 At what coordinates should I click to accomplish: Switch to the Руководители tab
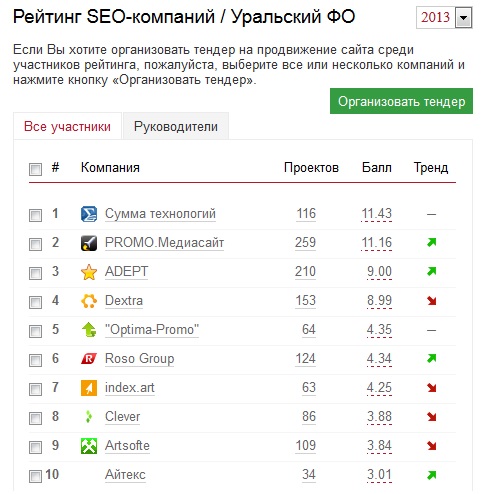(176, 126)
